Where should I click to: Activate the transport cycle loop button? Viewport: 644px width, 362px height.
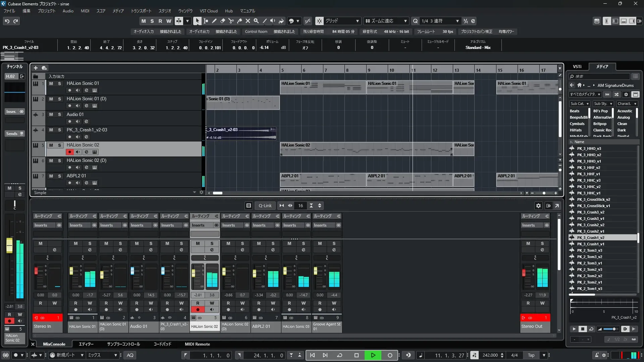339,355
